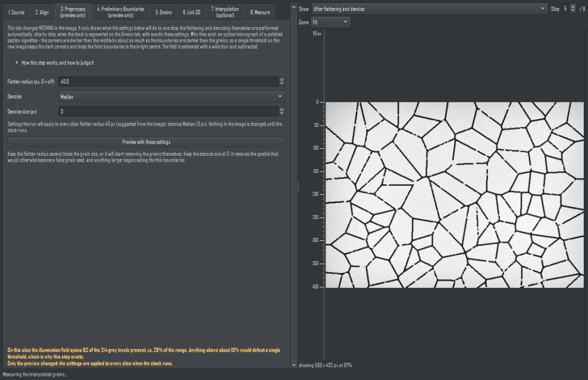Step the Slice number down
This screenshot has width=588, height=380.
click(x=572, y=11)
